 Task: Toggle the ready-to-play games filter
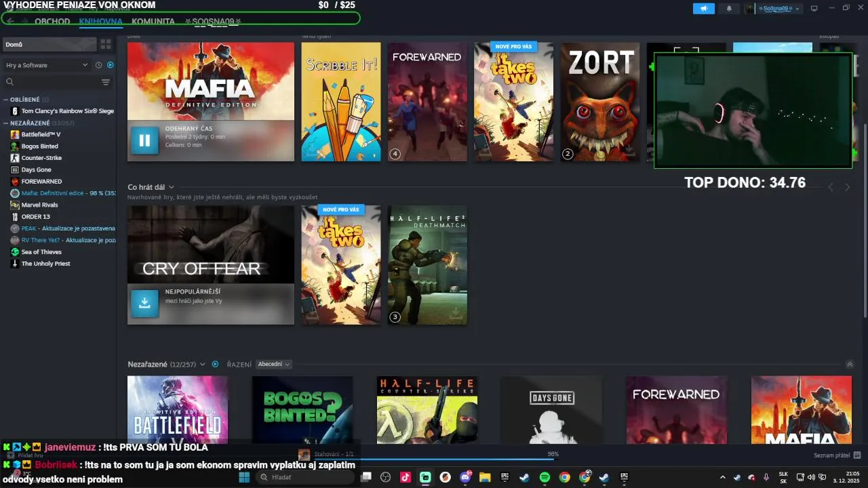(111, 65)
